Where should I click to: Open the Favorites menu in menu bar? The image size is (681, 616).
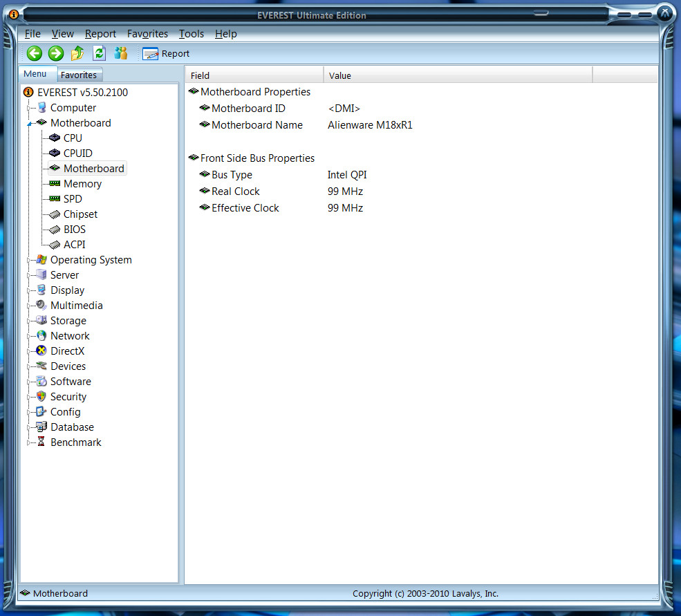click(x=147, y=34)
